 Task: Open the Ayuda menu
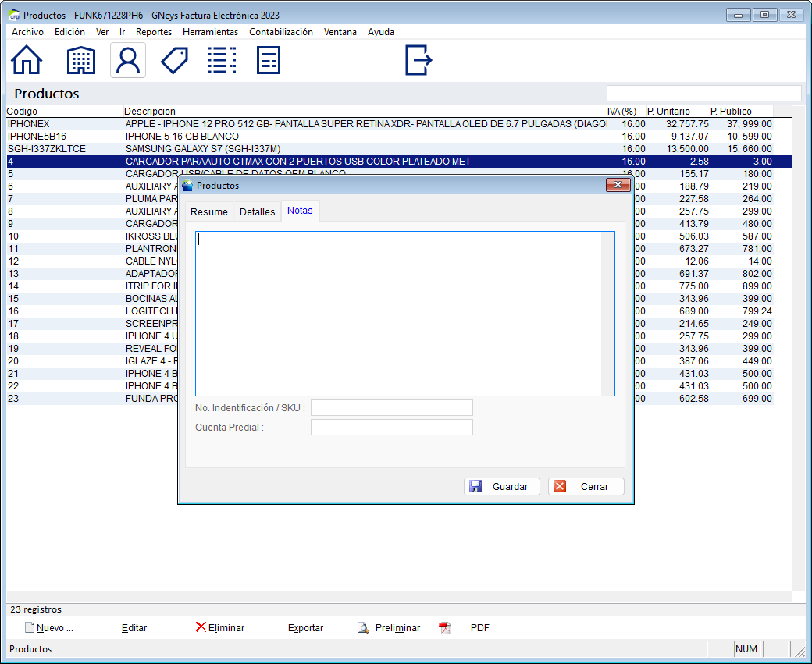pos(381,31)
